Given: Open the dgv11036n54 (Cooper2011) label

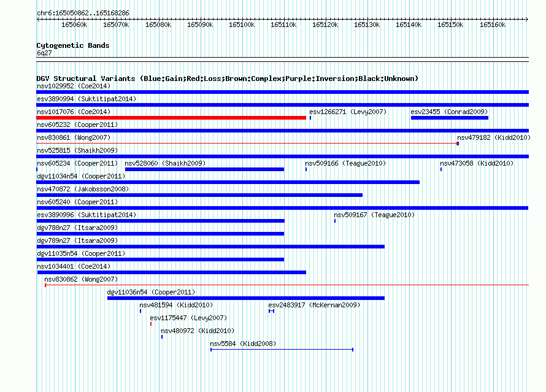Looking at the screenshot, I should click(x=151, y=292).
